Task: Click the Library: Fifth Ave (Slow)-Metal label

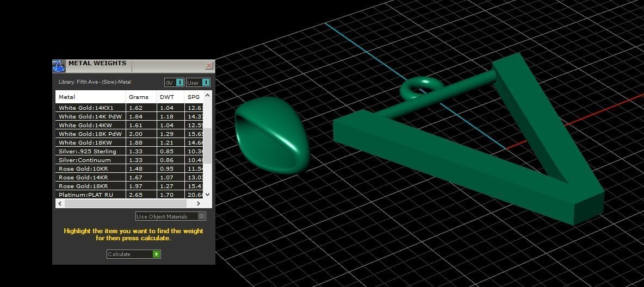Action: click(x=95, y=82)
